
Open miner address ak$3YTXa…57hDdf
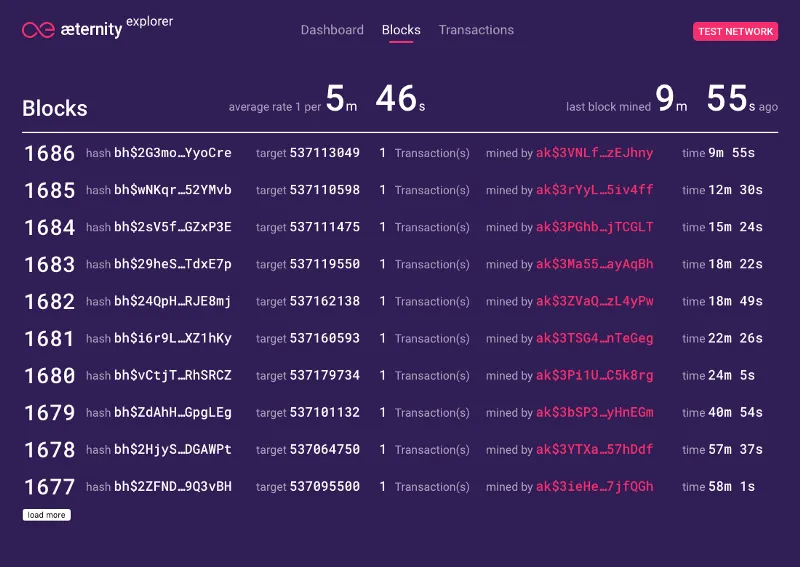pyautogui.click(x=594, y=449)
